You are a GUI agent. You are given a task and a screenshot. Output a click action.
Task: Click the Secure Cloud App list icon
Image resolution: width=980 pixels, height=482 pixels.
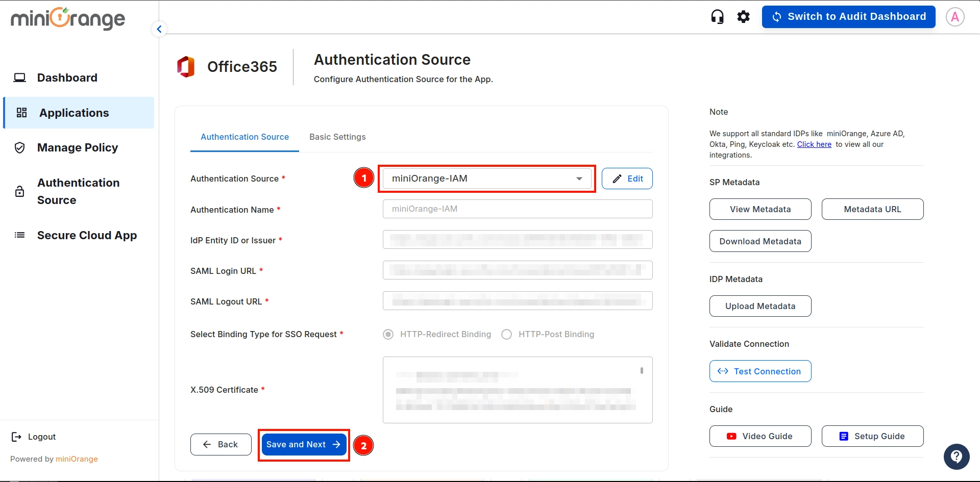pyautogui.click(x=19, y=235)
